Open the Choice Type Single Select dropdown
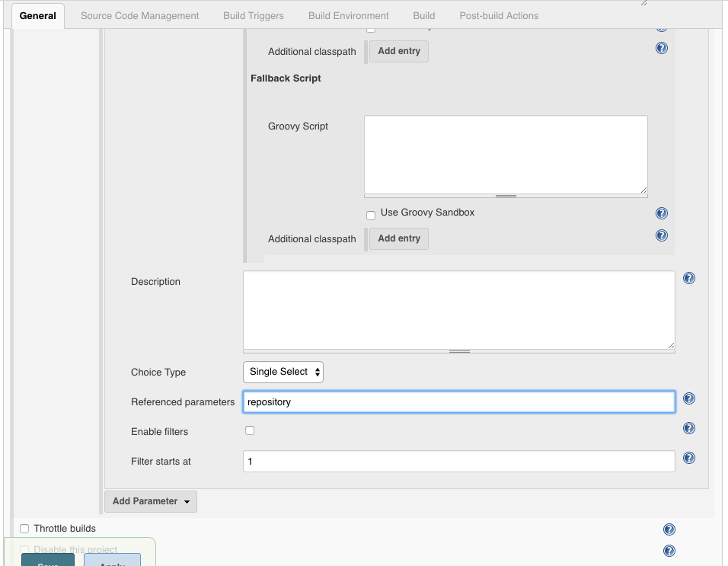 283,372
